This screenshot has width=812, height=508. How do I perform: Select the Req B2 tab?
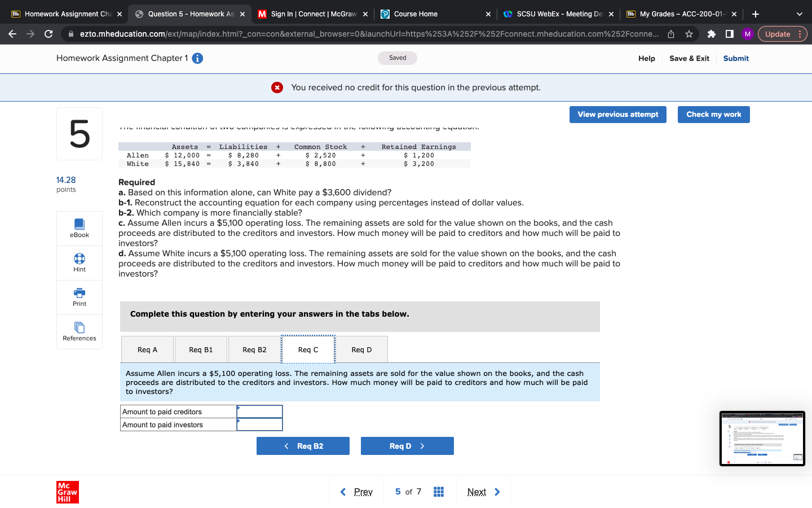pos(254,350)
